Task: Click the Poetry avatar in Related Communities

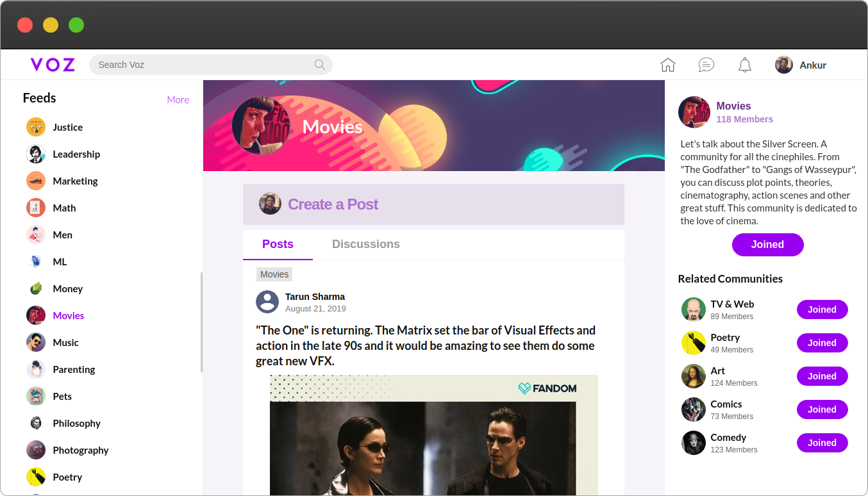Action: tap(694, 343)
